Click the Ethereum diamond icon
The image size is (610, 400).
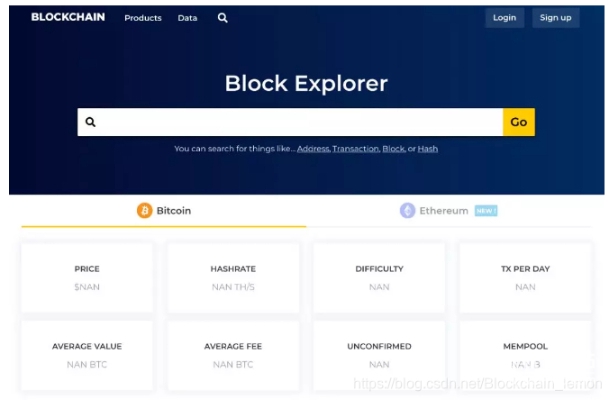(407, 211)
